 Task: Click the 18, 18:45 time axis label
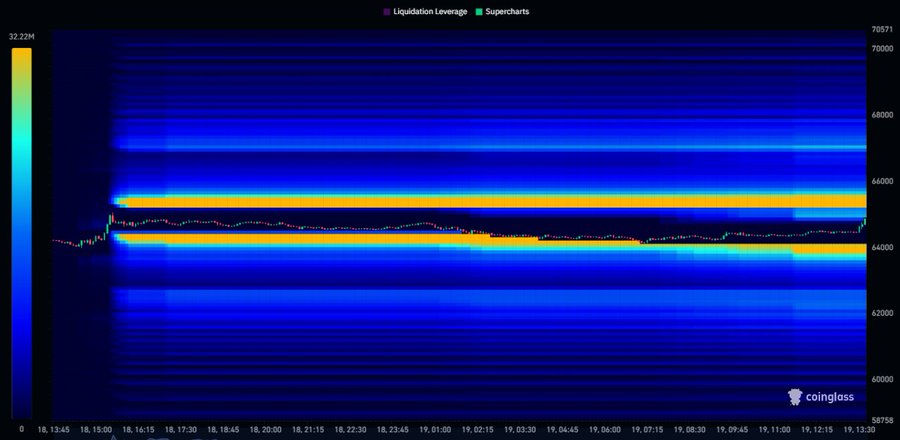point(224,429)
